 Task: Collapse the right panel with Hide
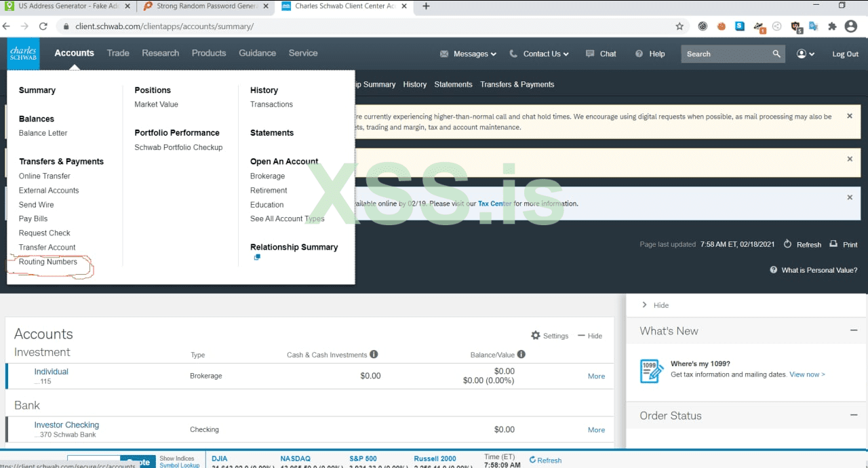pos(656,305)
